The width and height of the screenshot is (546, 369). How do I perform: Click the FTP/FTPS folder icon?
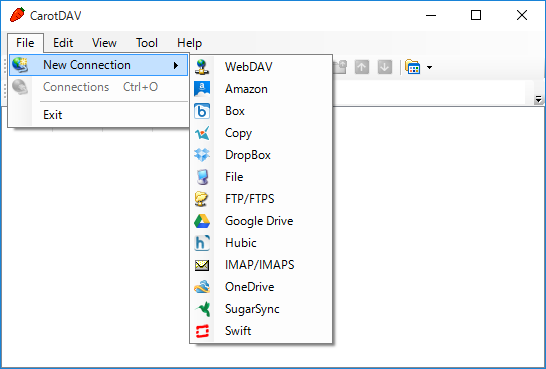[202, 199]
